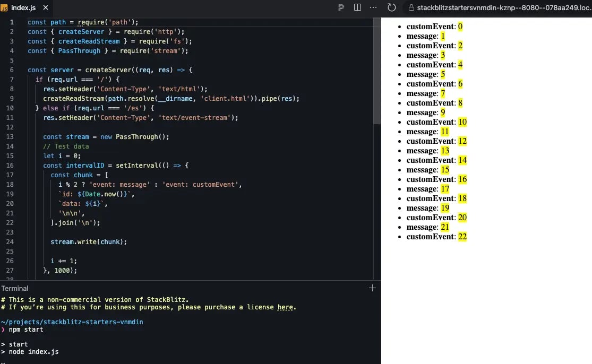Click the 'customEvent: 14' list item
This screenshot has width=592, height=364.
pos(437,160)
